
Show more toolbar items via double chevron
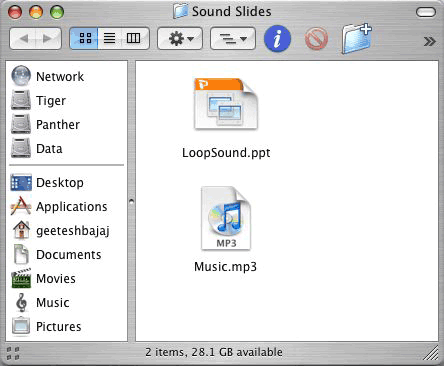point(430,41)
